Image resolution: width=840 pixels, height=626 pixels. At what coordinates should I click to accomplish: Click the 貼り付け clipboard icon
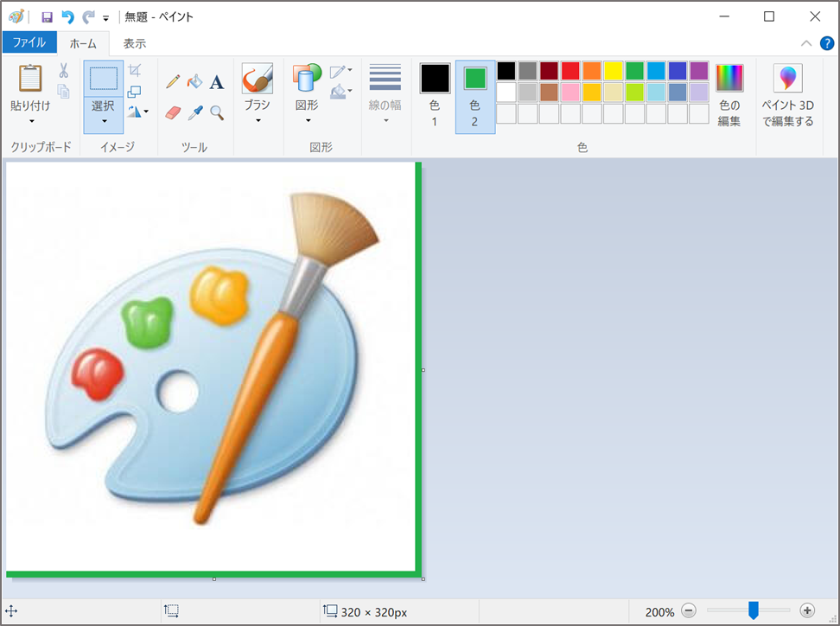(x=30, y=78)
